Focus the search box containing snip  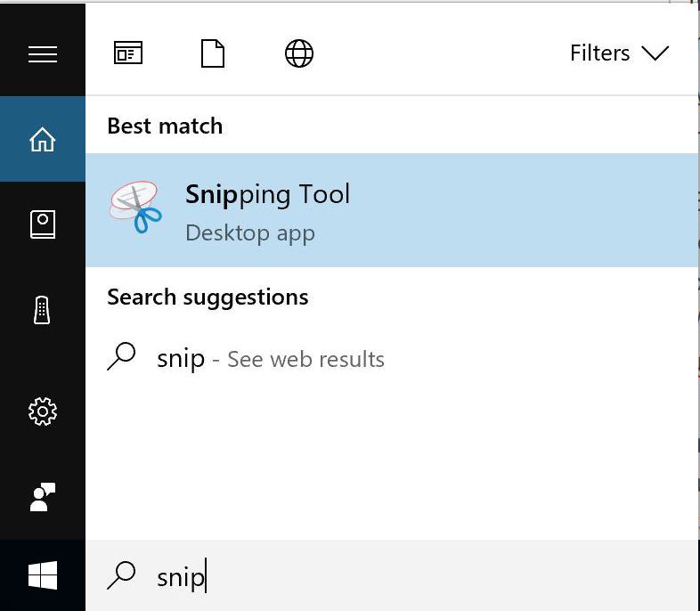click(392, 575)
